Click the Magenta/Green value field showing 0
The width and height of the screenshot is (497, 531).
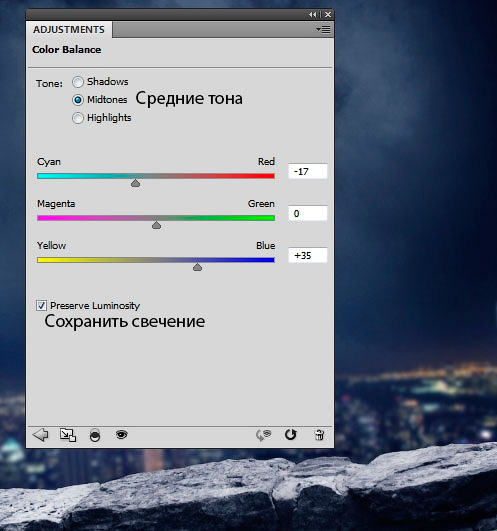tap(308, 213)
